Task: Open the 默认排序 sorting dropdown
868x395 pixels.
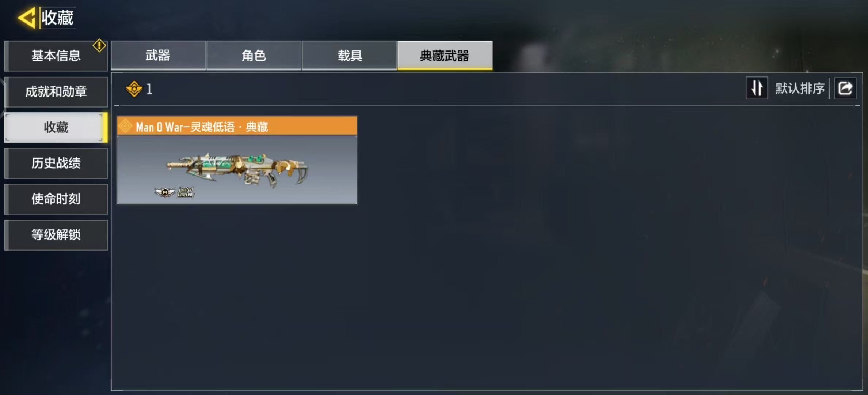Action: tap(800, 88)
